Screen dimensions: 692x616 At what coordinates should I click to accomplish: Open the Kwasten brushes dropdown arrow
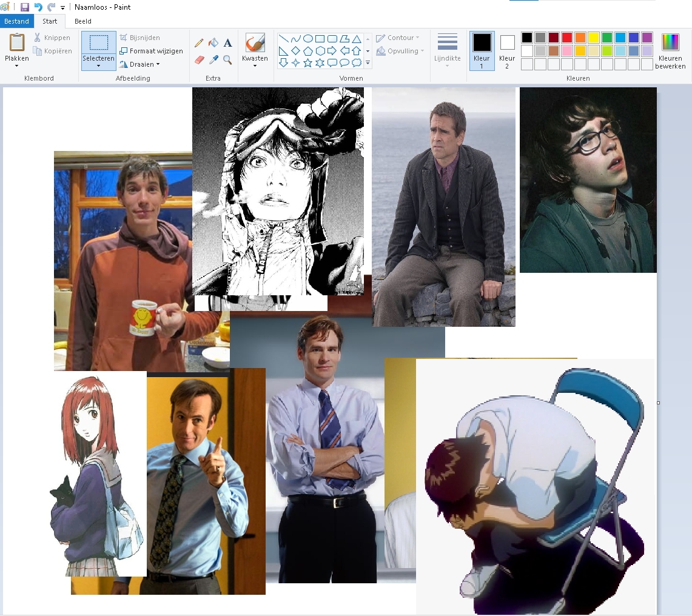(x=255, y=66)
